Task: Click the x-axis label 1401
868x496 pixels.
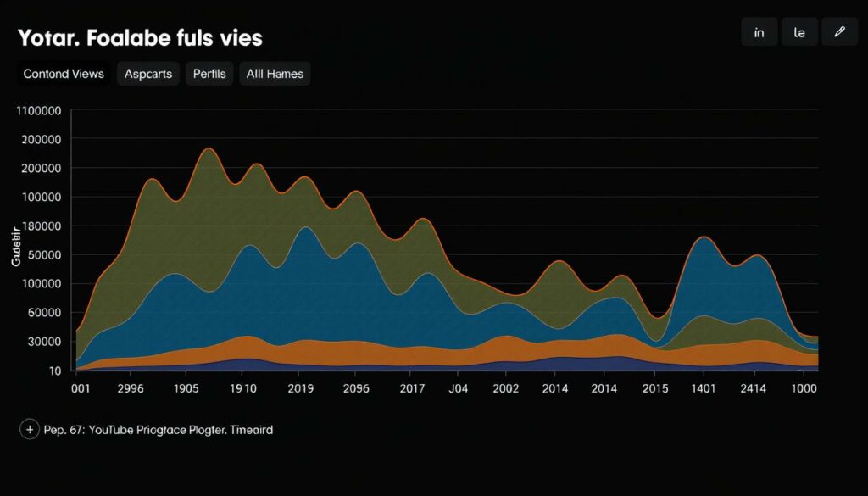Action: tap(702, 388)
